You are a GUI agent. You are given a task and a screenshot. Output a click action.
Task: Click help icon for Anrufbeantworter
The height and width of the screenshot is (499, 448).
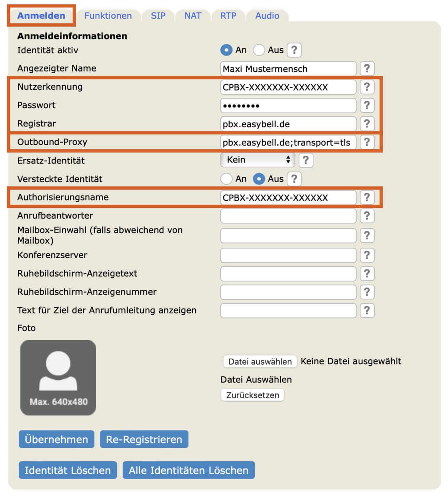[367, 216]
